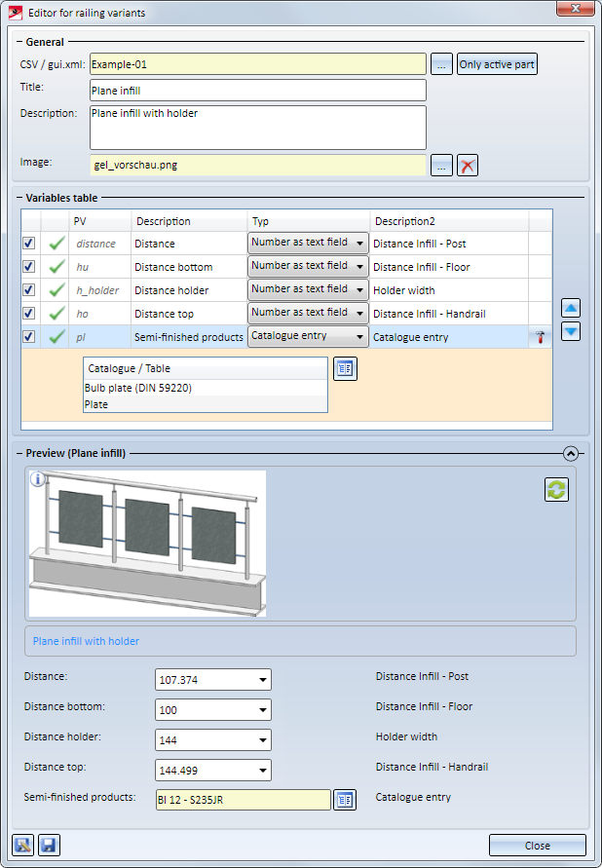Viewport: 602px width, 868px height.
Task: Open Distance bottom value dropdown
Action: [x=261, y=710]
